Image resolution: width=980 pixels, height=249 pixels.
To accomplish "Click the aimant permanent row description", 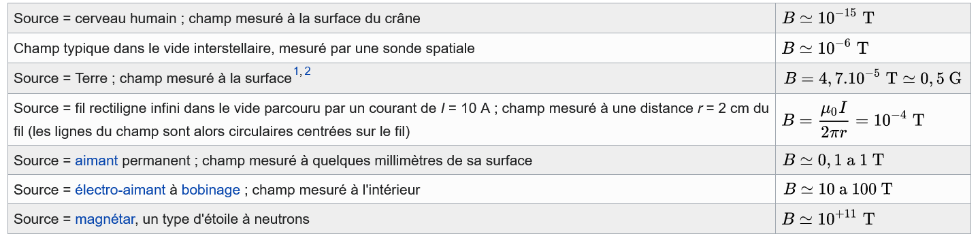I will point(273,161).
